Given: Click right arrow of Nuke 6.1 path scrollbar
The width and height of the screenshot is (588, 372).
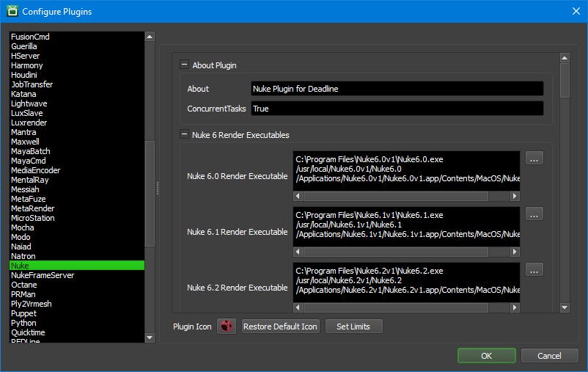Looking at the screenshot, I should 515,252.
